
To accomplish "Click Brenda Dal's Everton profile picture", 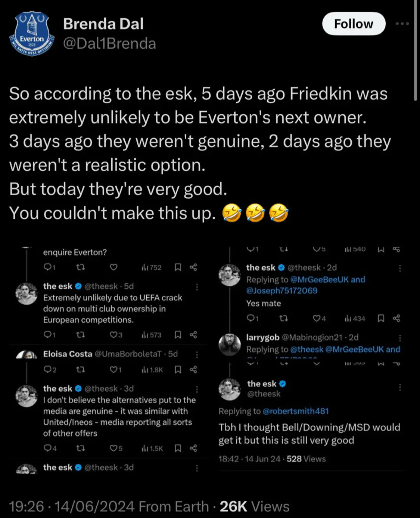I will (32, 34).
